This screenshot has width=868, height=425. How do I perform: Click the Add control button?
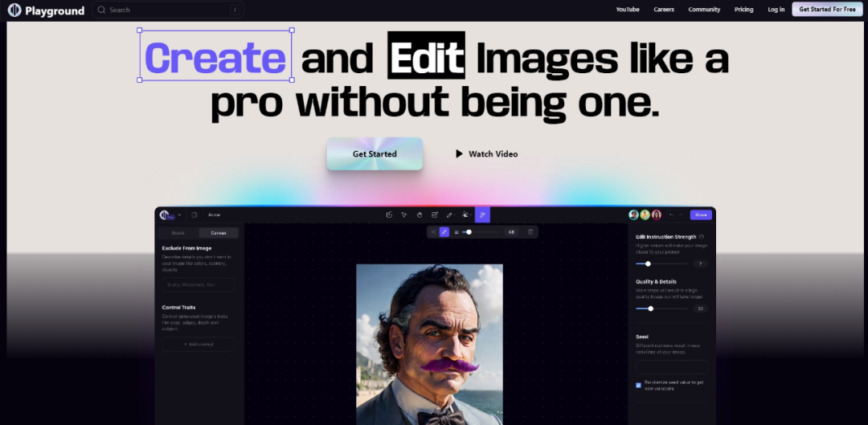coord(198,344)
